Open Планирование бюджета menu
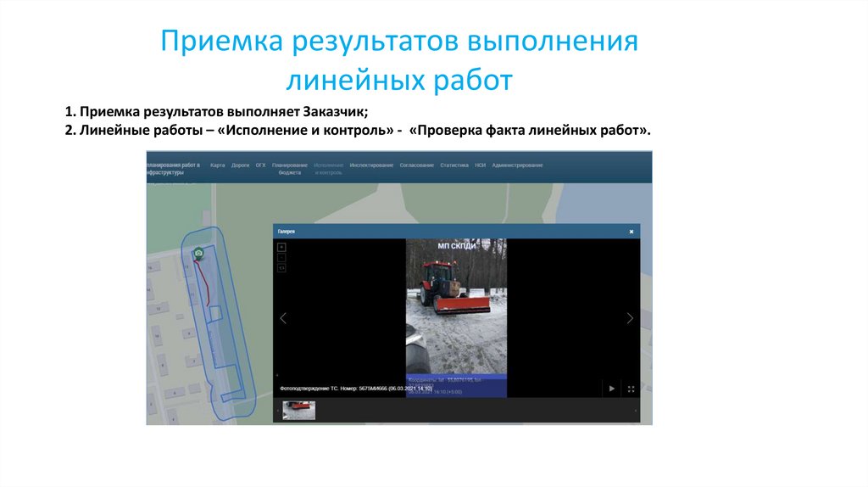Viewport: 868px width, 487px height. [290, 169]
